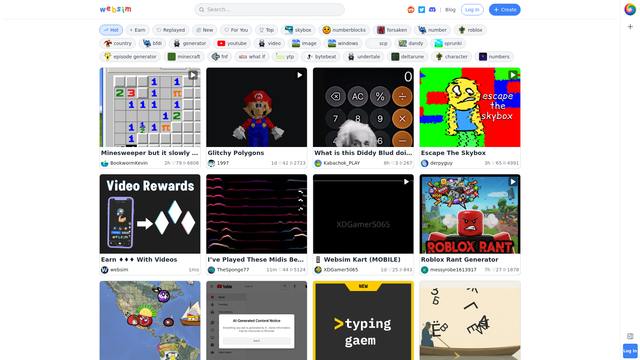Select the For You feed tab
The height and width of the screenshot is (360, 640).
click(236, 30)
